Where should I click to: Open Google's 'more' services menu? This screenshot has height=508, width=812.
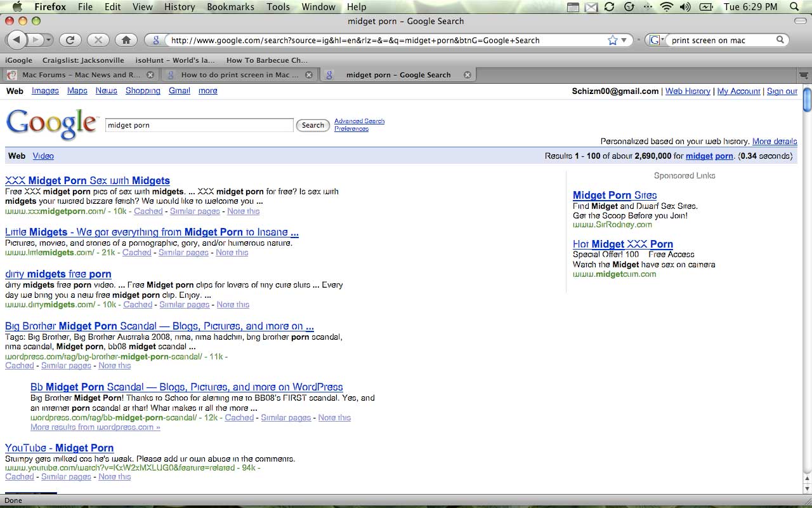point(208,91)
